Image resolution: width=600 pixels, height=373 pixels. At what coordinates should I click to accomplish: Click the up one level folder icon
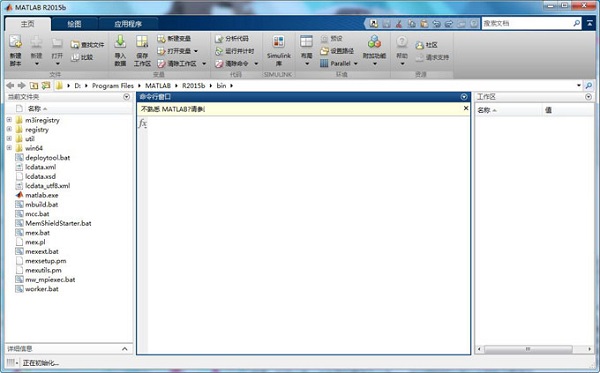34,85
